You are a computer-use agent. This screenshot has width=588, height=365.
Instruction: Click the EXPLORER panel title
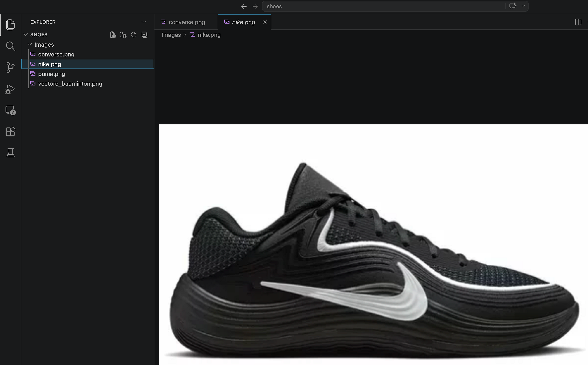(43, 22)
